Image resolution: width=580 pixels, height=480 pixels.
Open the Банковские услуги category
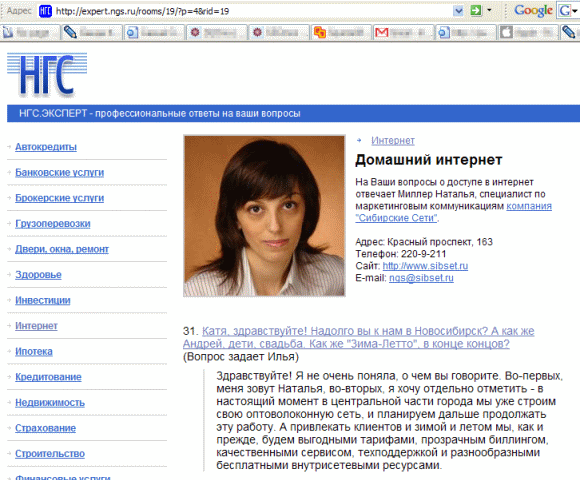(60, 172)
